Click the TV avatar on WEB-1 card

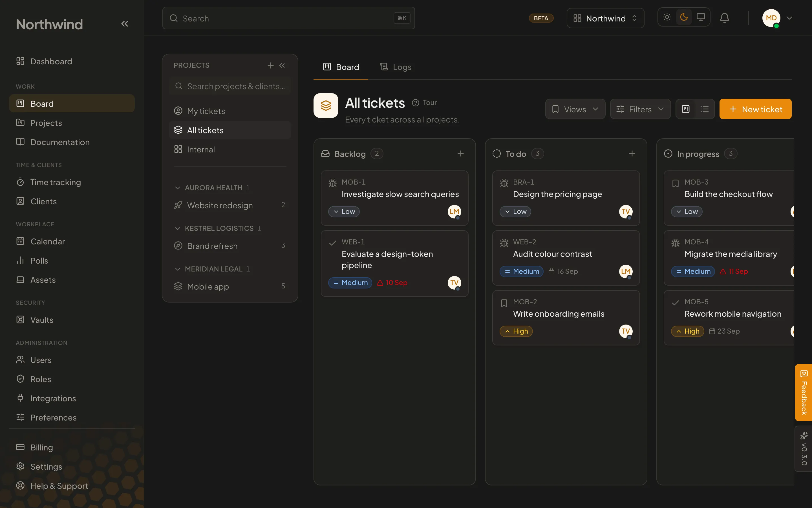coord(454,283)
